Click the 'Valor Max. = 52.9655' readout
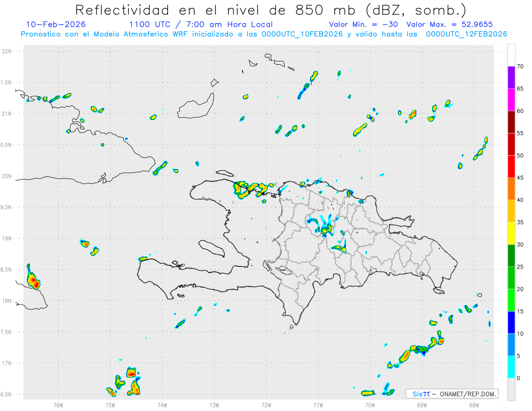The image size is (532, 411). [x=450, y=24]
